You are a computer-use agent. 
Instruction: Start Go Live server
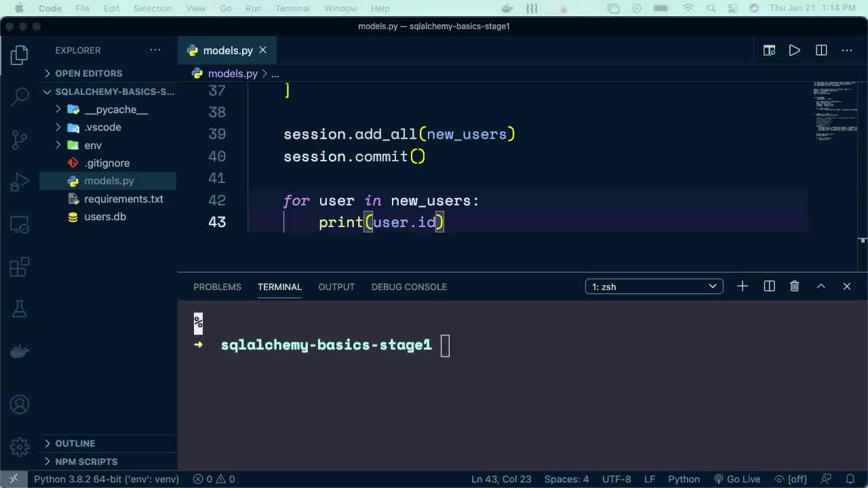[x=737, y=479]
